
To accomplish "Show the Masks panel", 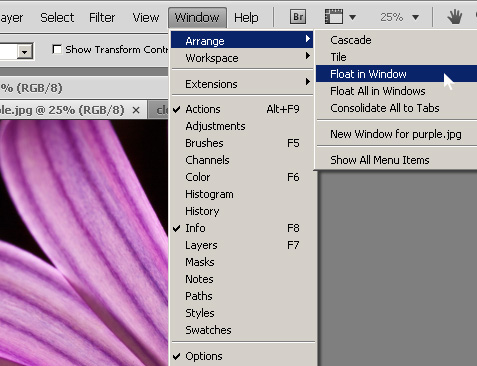I will [x=242, y=262].
